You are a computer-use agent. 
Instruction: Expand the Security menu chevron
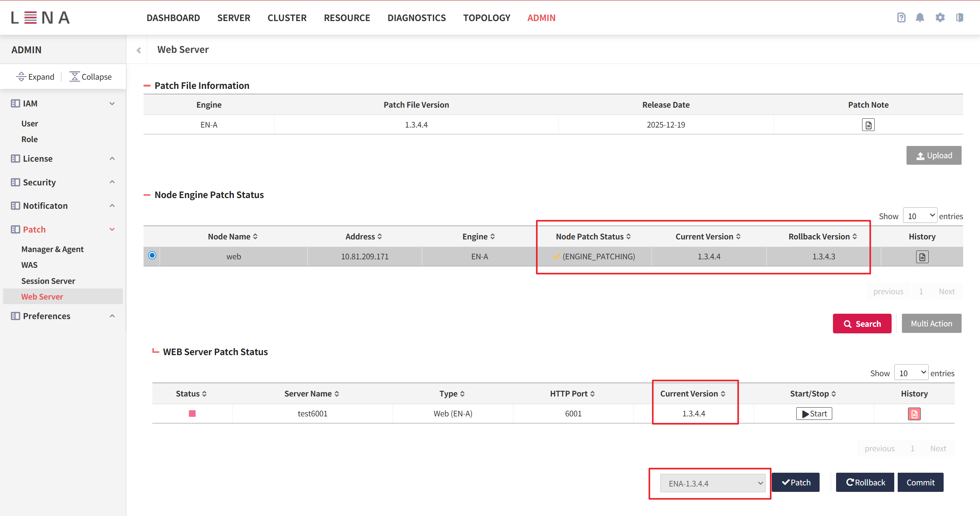click(112, 182)
